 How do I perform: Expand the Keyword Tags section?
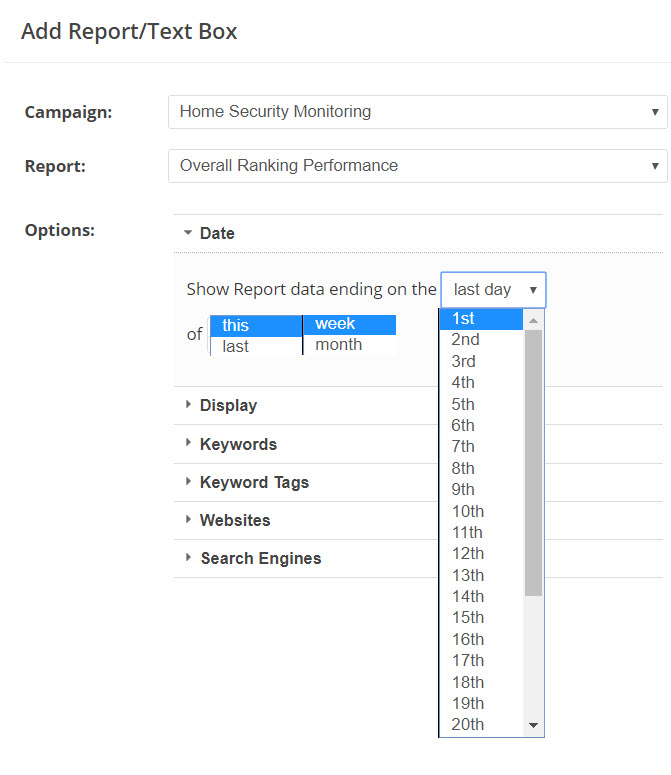(254, 482)
